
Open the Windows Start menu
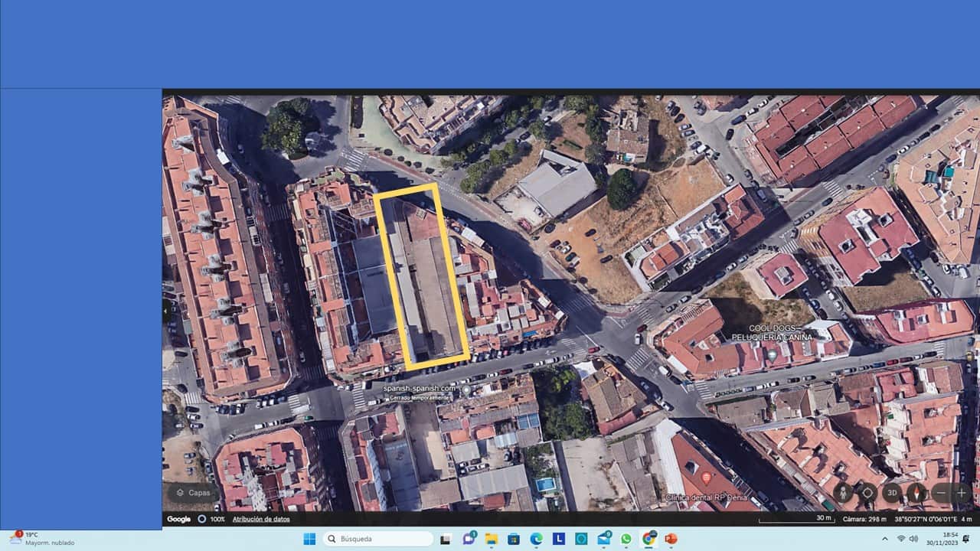click(309, 539)
